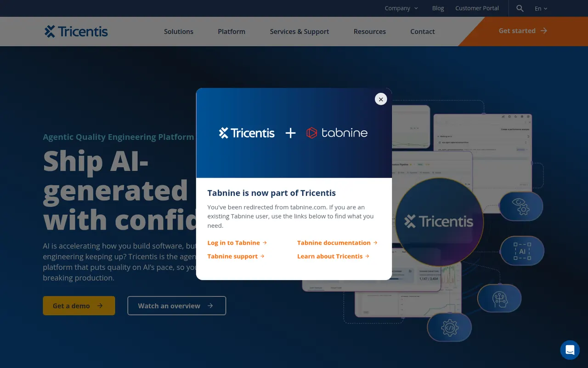The height and width of the screenshot is (368, 588).
Task: Go to Customer Portal
Action: tap(477, 8)
